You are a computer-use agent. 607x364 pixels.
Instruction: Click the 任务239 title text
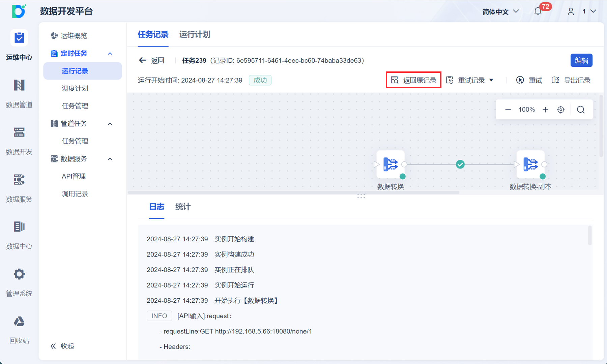pos(194,60)
